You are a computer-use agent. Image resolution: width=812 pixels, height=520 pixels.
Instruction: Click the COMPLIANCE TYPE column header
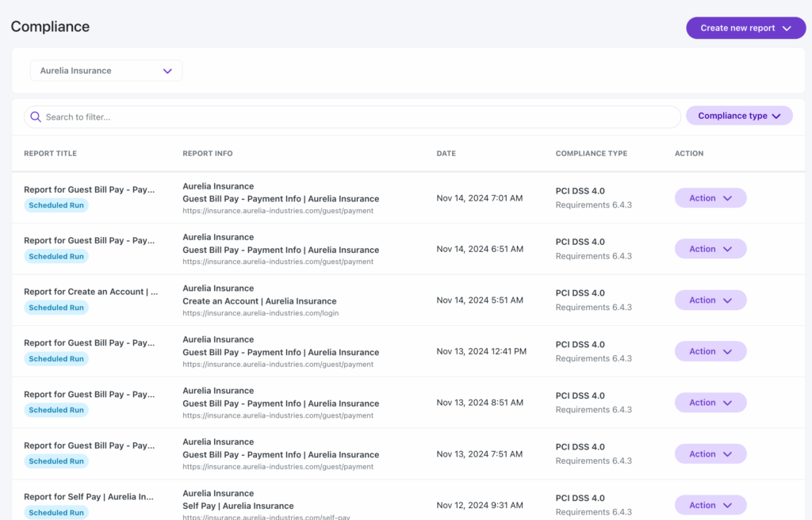pos(592,153)
